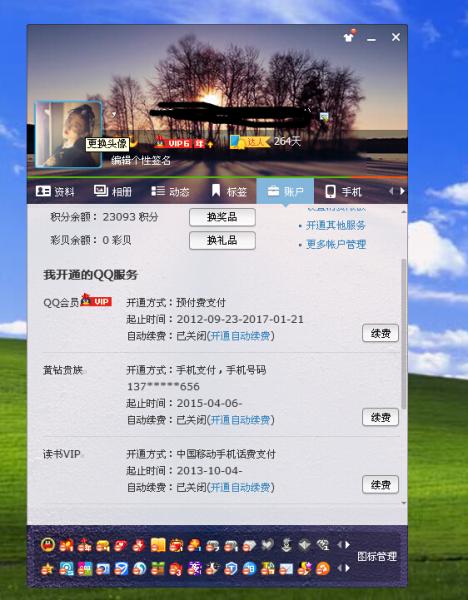Click 积分余额 23093 积分 text
The image size is (468, 600).
pos(104,217)
